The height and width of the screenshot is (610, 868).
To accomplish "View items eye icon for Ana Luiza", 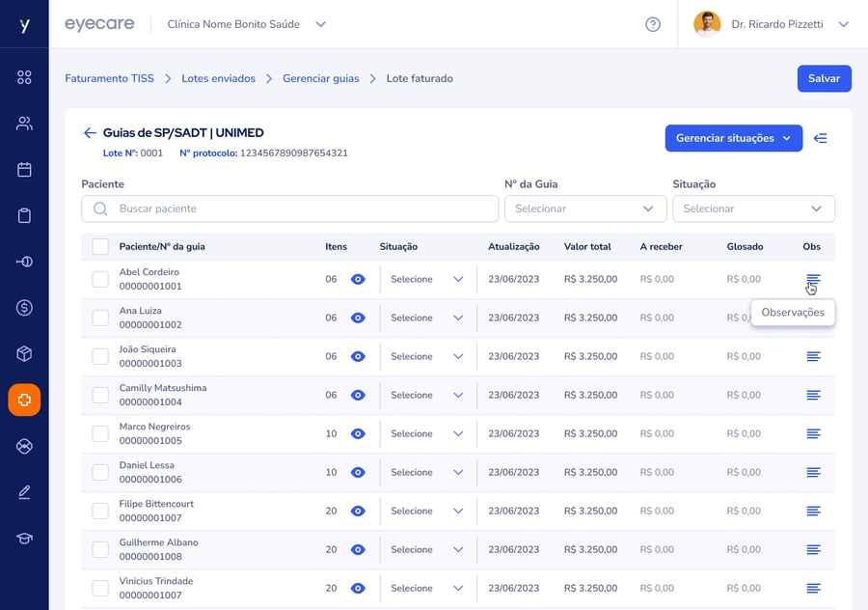I will pos(358,318).
